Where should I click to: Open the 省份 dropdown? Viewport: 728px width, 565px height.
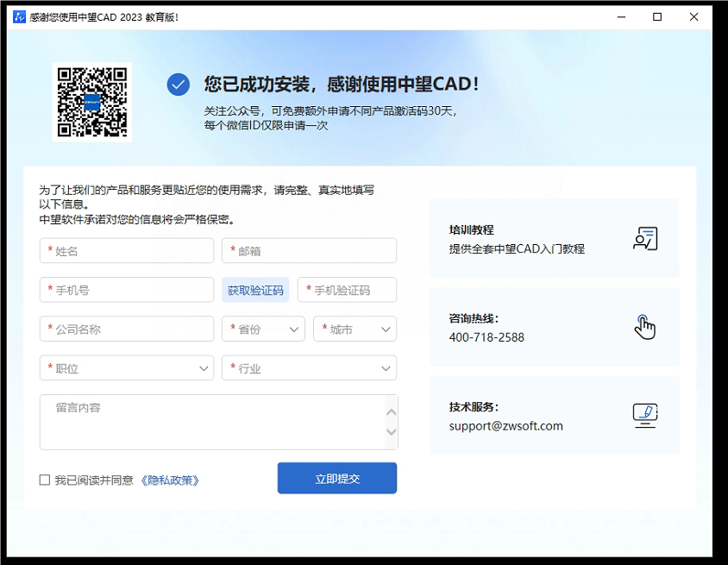point(263,330)
